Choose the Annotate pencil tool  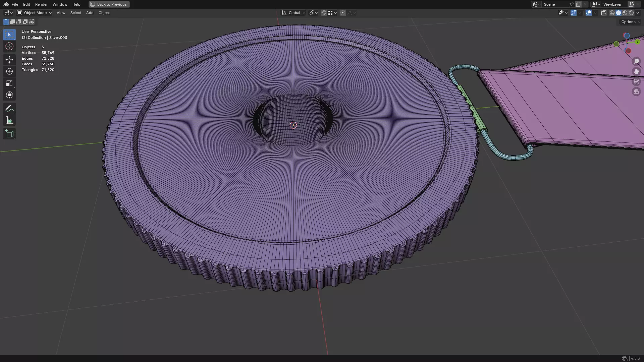coord(9,108)
